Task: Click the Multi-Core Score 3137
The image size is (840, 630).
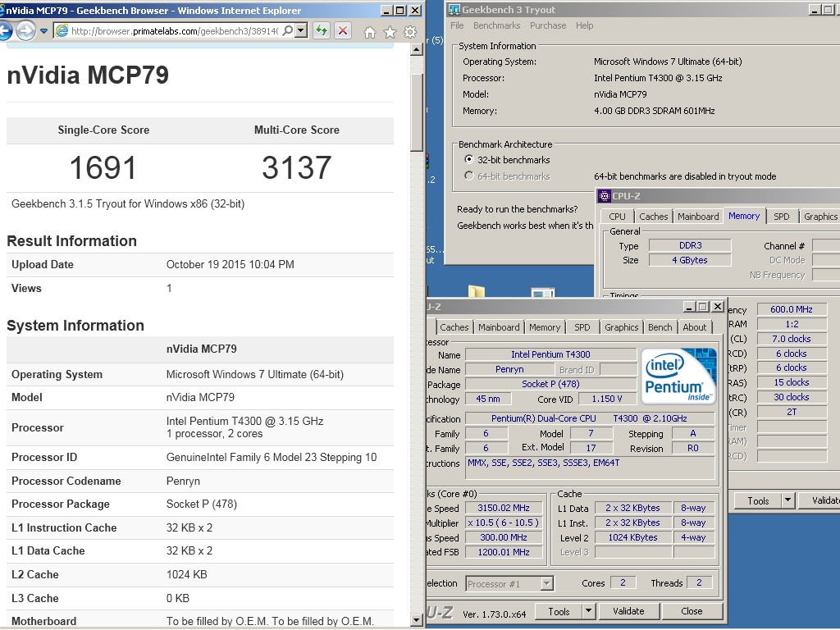Action: (x=297, y=167)
